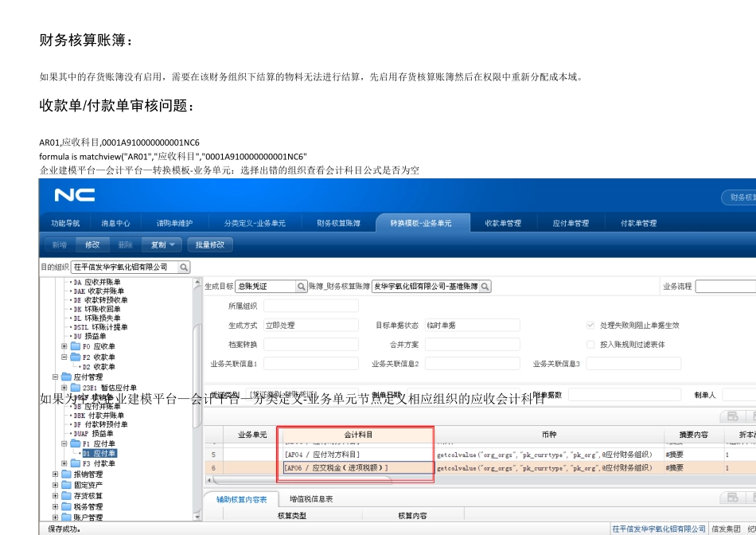Click the folder icon of 账户管理
Image resolution: width=756 pixels, height=535 pixels.
pyautogui.click(x=66, y=517)
